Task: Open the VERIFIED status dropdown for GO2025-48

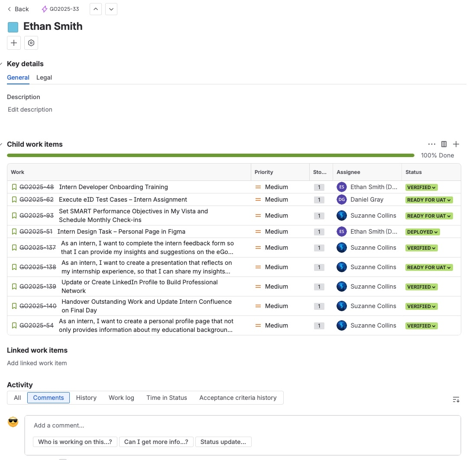Action: tap(421, 187)
